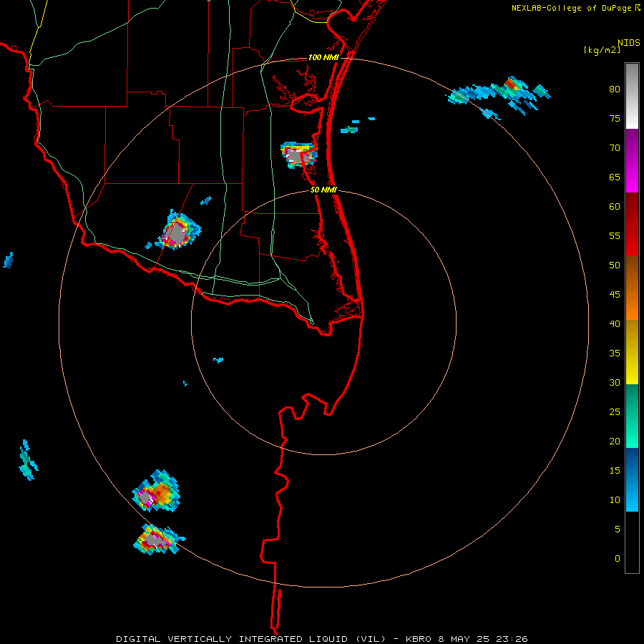Click the 25 value on the color scale
The image size is (644, 644).
tap(615, 411)
